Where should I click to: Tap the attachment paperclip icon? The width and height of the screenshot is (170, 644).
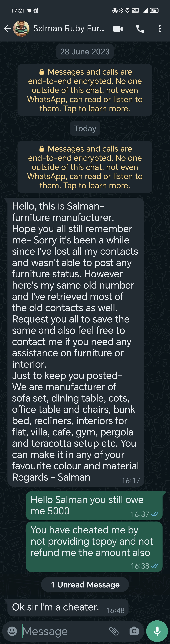(x=114, y=631)
